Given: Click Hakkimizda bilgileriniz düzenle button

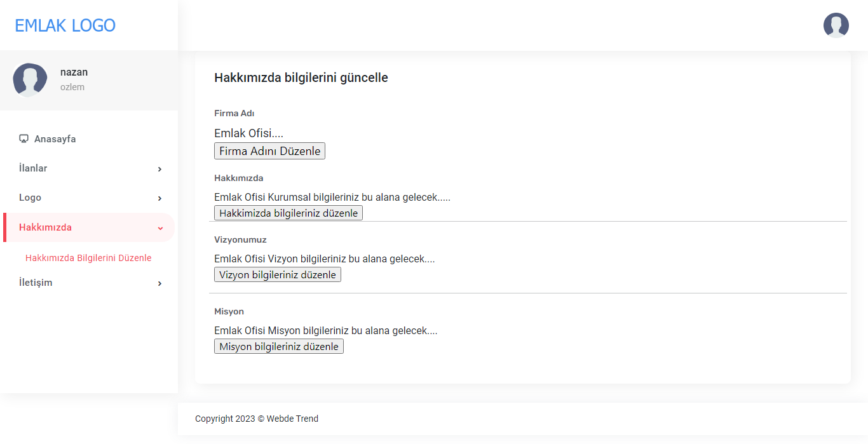Looking at the screenshot, I should (x=288, y=213).
